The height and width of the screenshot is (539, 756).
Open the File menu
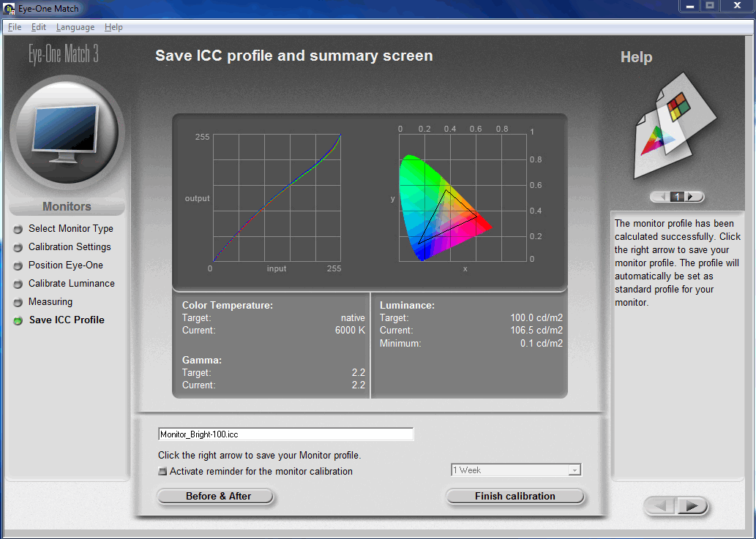[15, 27]
